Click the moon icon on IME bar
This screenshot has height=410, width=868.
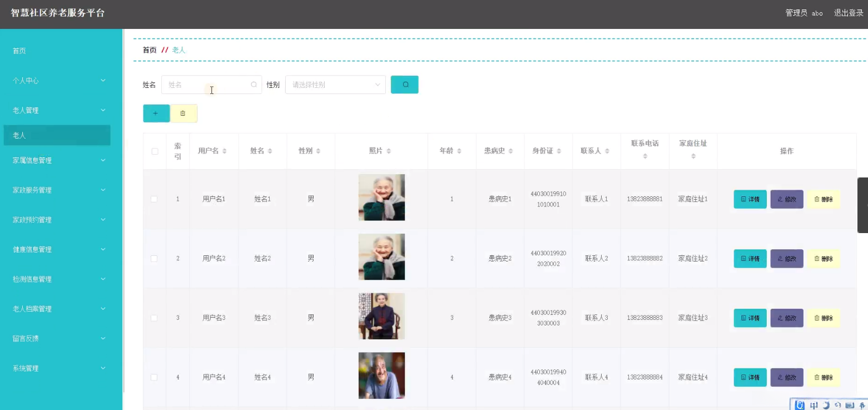(x=826, y=405)
